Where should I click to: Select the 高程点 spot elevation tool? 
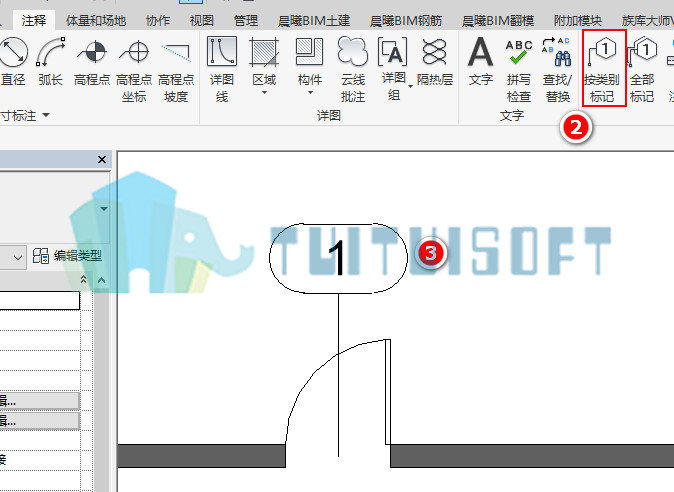(92, 63)
